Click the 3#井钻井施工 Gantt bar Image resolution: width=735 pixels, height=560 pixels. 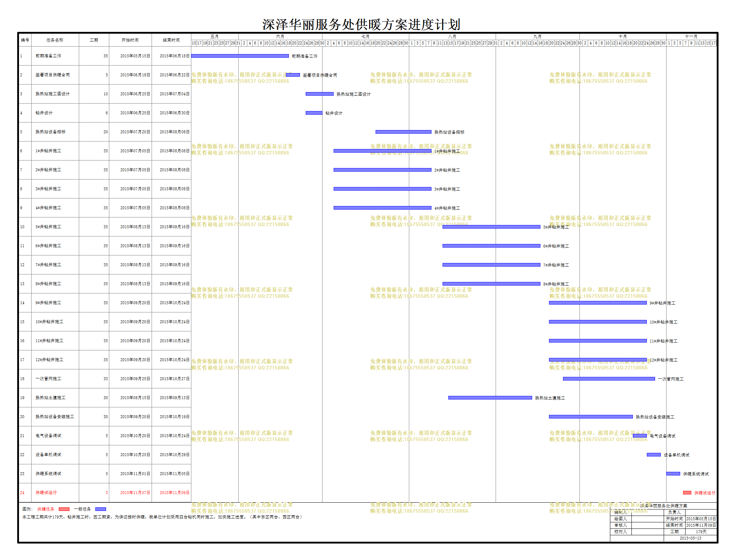pyautogui.click(x=382, y=189)
